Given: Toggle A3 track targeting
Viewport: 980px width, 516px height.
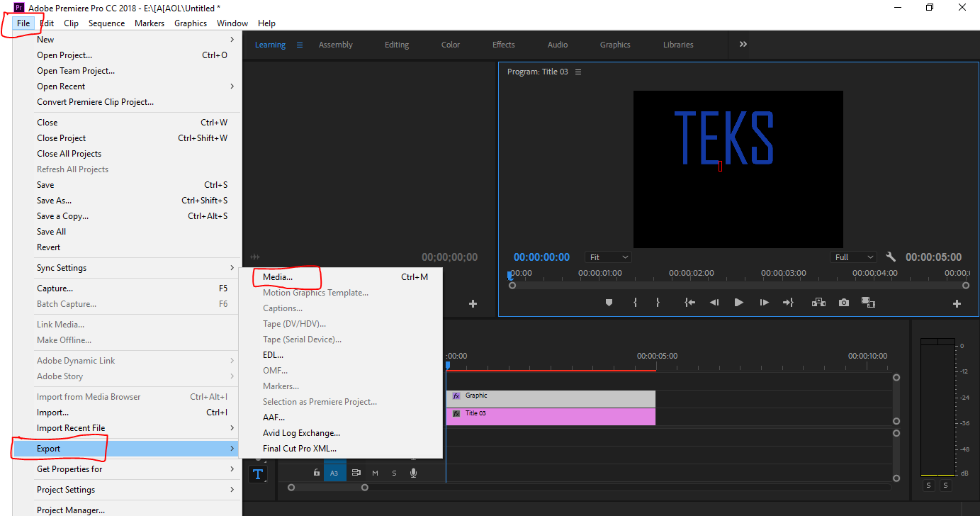Looking at the screenshot, I should [x=334, y=473].
